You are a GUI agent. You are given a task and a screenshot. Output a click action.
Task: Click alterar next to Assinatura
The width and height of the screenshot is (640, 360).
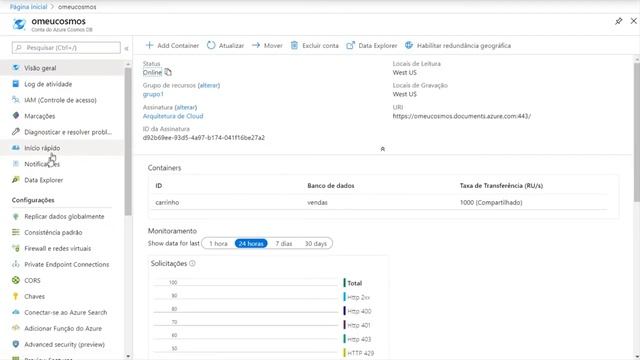[x=186, y=107]
